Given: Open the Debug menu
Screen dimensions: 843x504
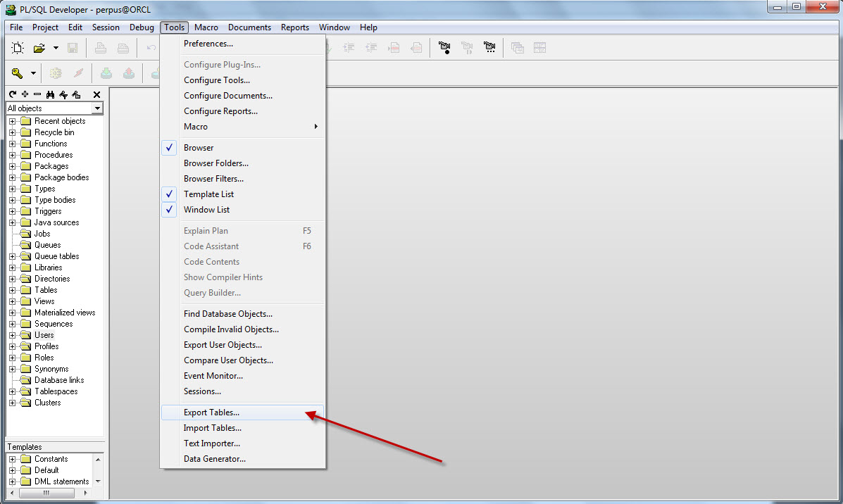Looking at the screenshot, I should (142, 27).
